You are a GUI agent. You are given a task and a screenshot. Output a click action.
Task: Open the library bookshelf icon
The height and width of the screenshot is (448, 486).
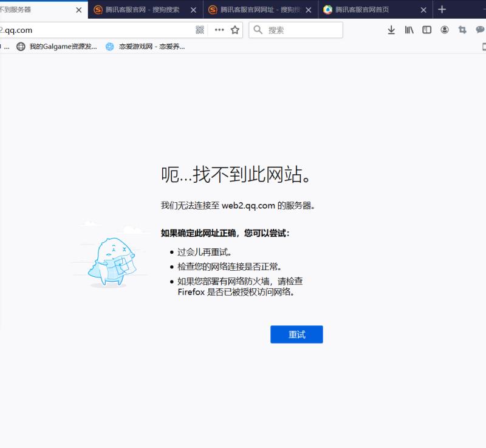409,30
